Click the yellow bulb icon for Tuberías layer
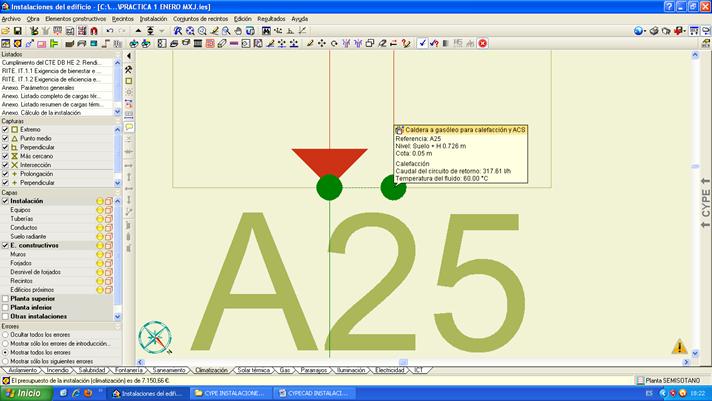 coord(100,219)
